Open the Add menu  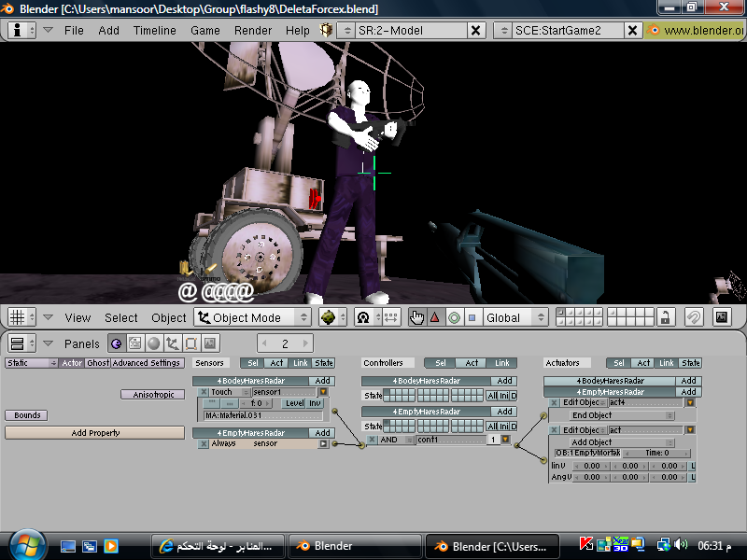108,31
